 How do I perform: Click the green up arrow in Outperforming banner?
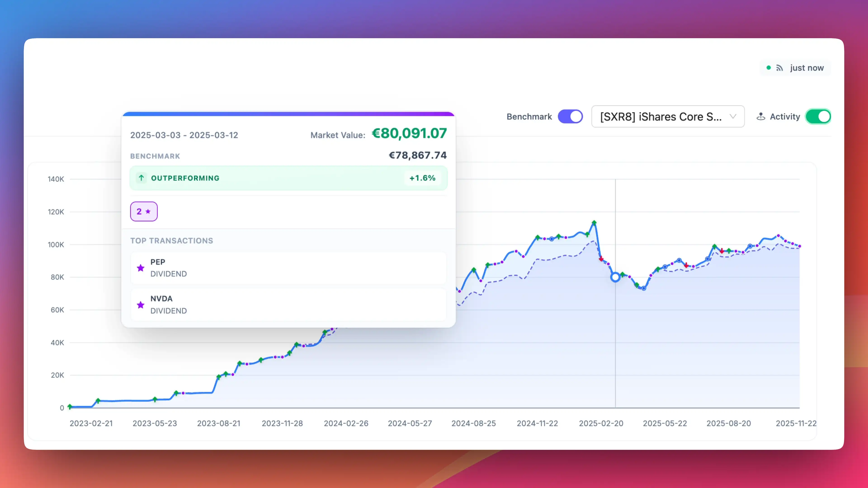coord(141,178)
